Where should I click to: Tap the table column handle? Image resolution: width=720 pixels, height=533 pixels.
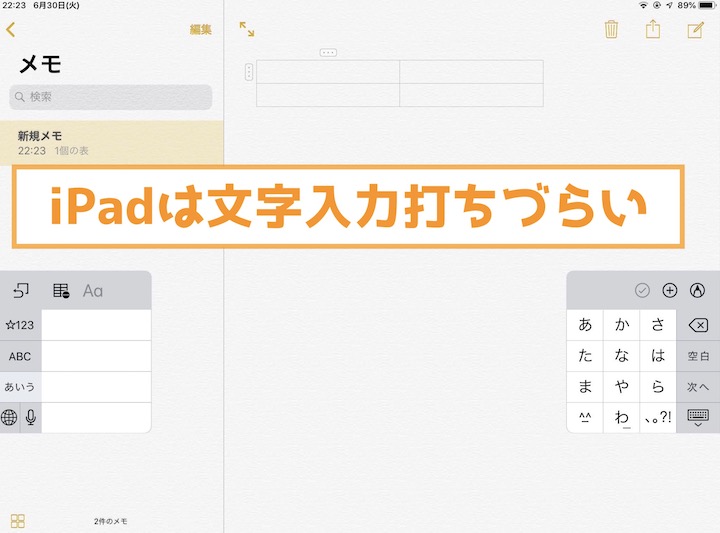328,53
